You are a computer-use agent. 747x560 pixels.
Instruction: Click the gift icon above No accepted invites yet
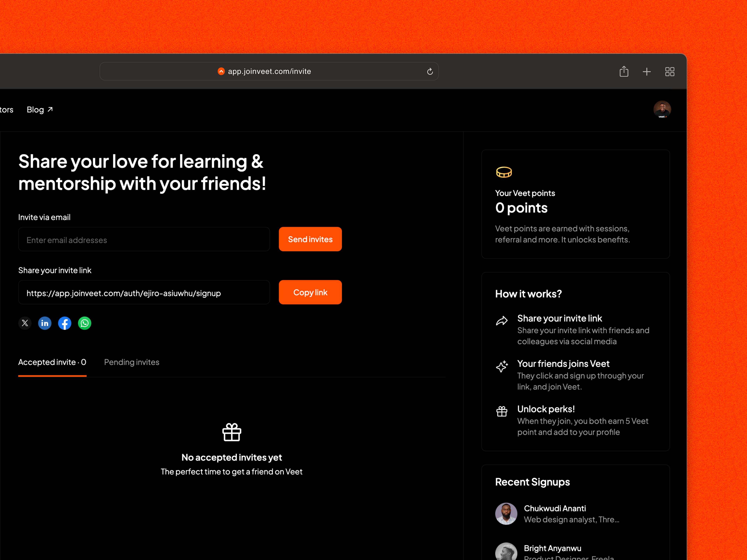[x=232, y=432]
